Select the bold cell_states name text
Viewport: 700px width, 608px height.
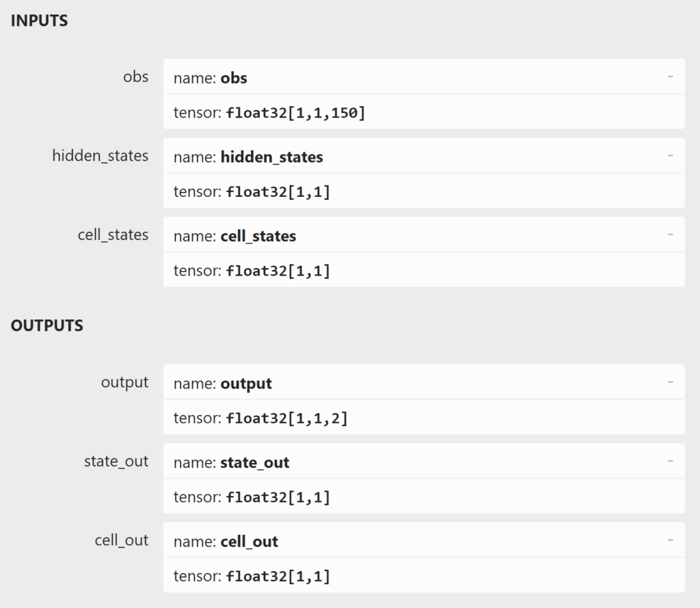click(x=258, y=235)
